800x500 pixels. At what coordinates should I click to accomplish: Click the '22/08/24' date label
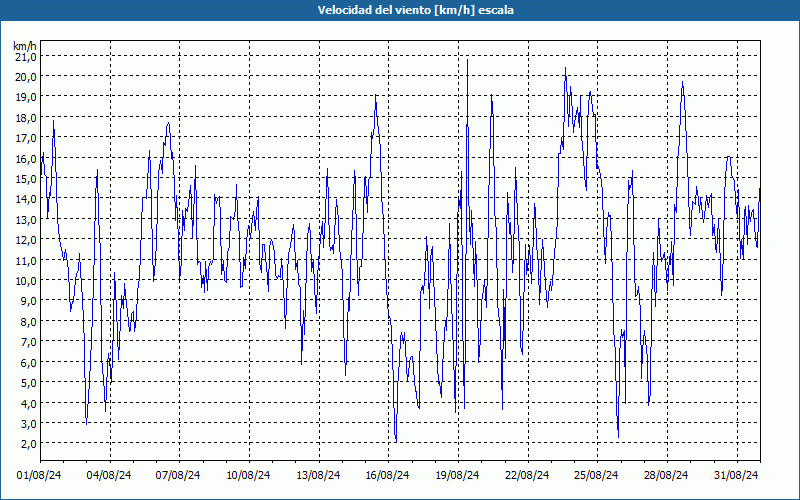[x=527, y=476]
